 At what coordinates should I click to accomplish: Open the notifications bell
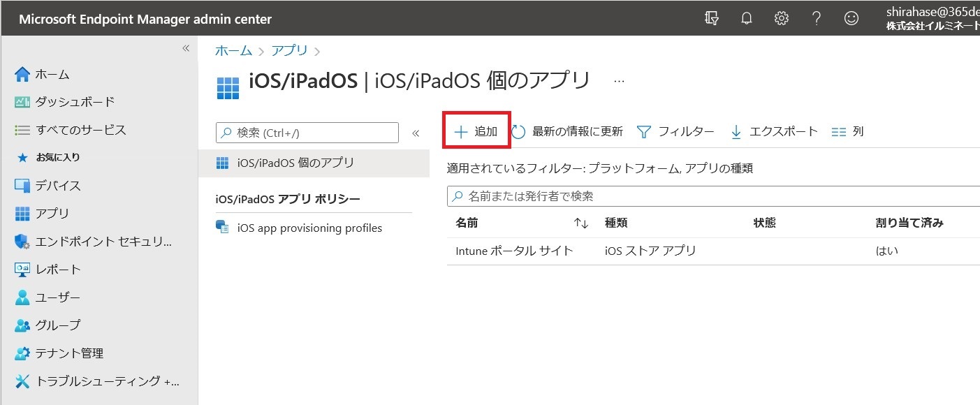pos(747,19)
